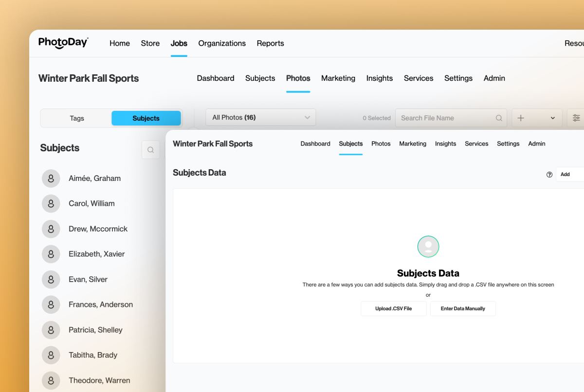Click Carol, William avatar icon

tap(51, 204)
